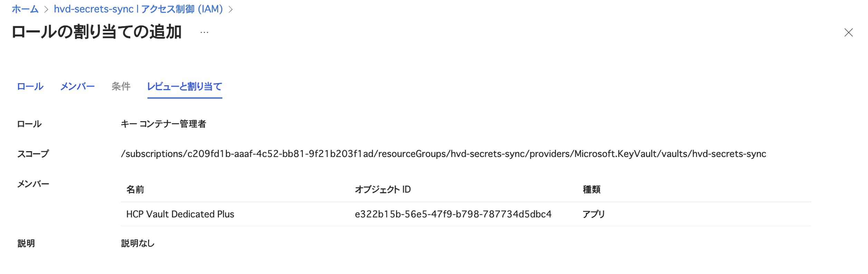Click the 説明なし description text
Image resolution: width=868 pixels, height=274 pixels.
[138, 243]
